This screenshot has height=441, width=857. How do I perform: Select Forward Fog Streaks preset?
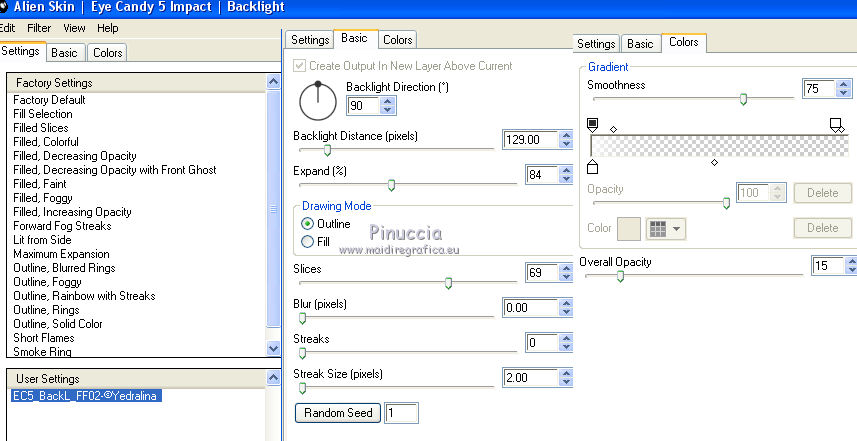coord(62,226)
